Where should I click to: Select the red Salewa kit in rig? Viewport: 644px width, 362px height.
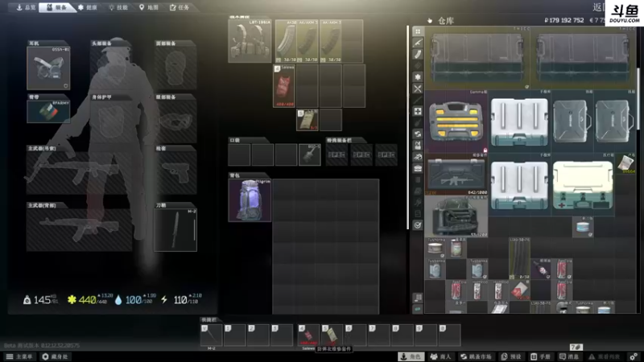[x=284, y=86]
